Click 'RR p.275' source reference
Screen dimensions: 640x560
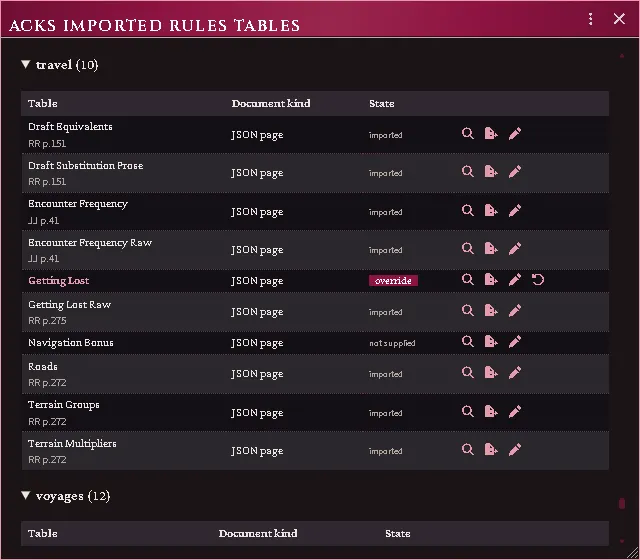pyautogui.click(x=47, y=321)
